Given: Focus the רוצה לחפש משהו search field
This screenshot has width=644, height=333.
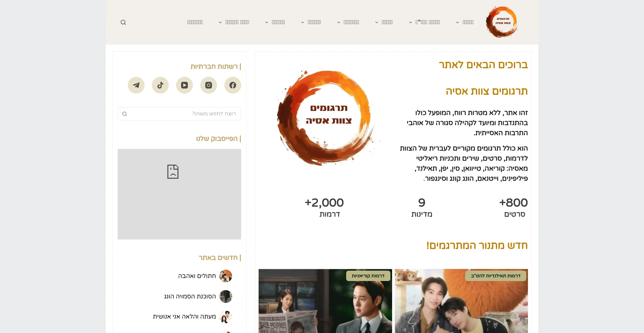Looking at the screenshot, I should pyautogui.click(x=179, y=114).
